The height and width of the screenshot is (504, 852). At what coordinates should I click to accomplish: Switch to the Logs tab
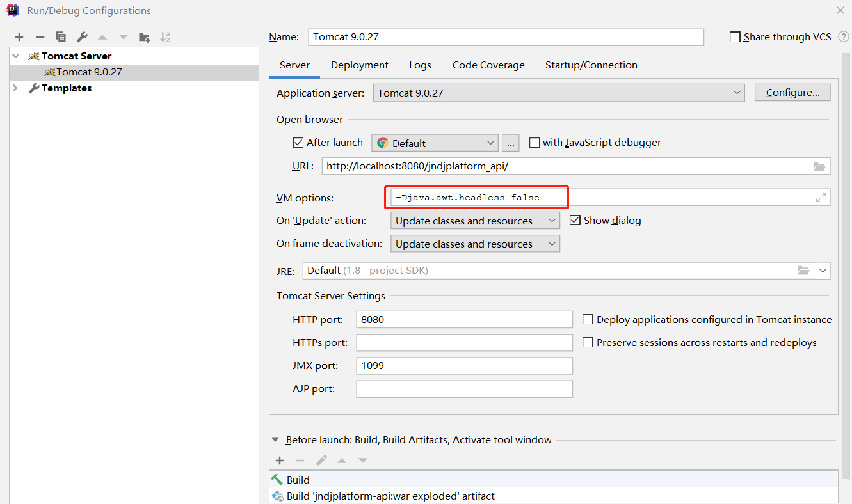[420, 65]
